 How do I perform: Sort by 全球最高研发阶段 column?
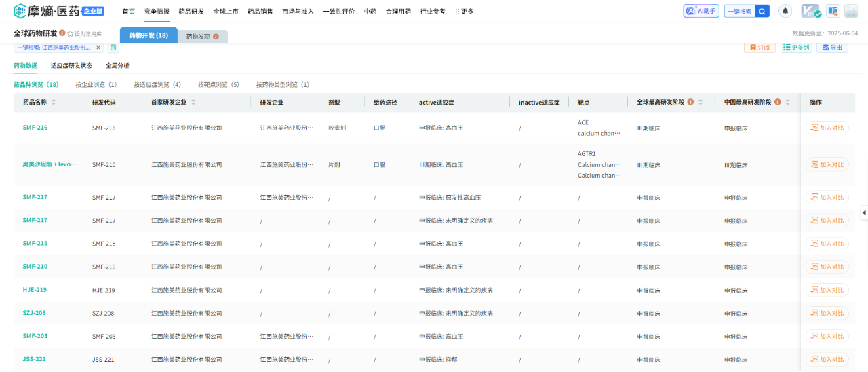[x=701, y=103]
